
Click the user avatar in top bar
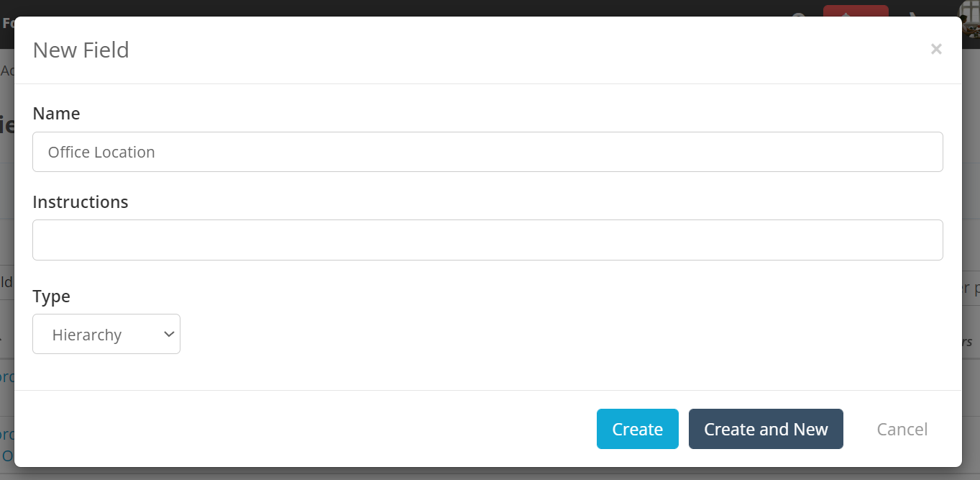971,19
